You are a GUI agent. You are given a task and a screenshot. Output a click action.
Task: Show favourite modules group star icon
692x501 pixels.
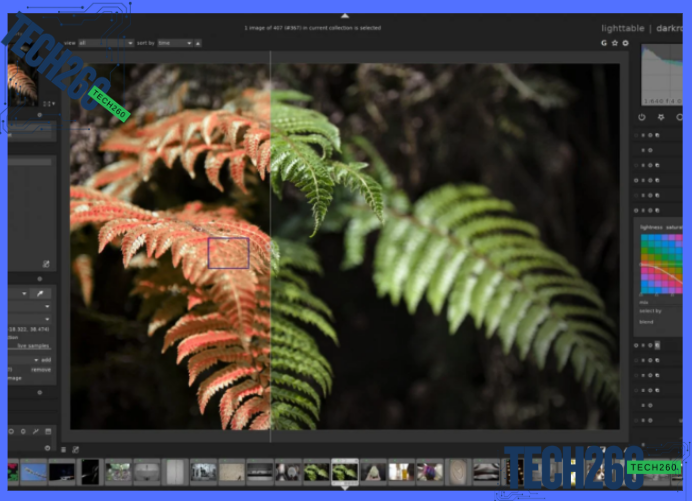[663, 117]
